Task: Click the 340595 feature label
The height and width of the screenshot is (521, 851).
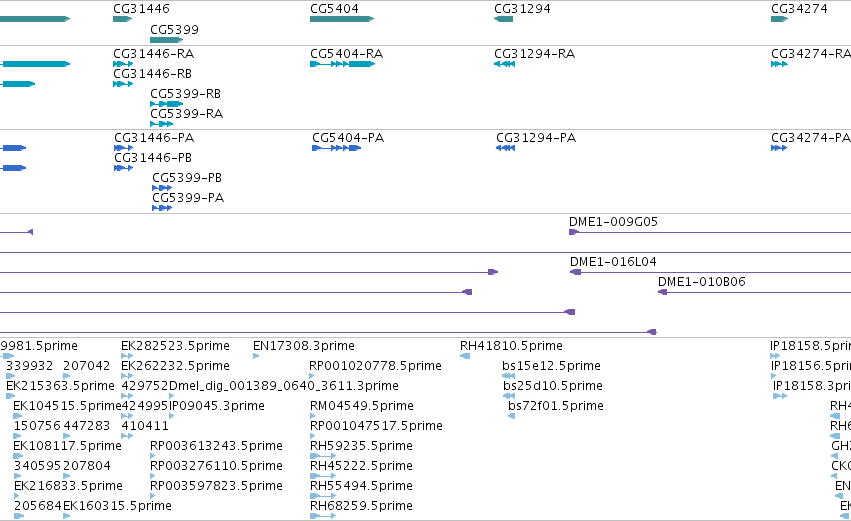Action: [37, 467]
